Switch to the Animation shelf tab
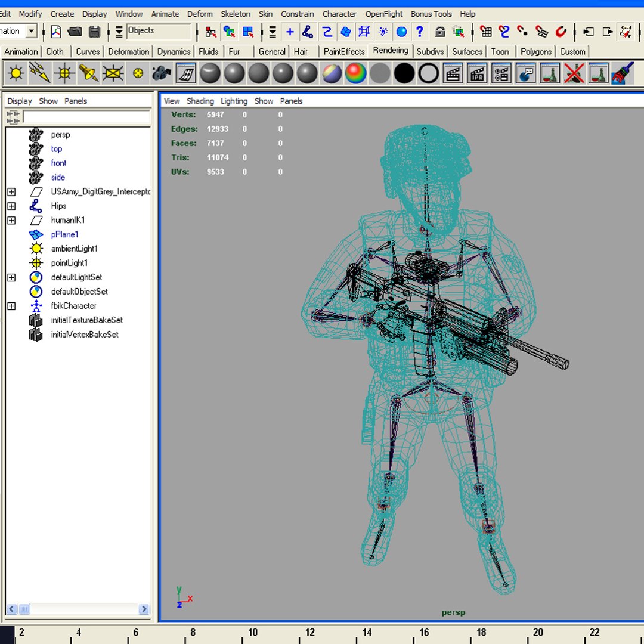Image resolution: width=644 pixels, height=644 pixels. (x=20, y=52)
